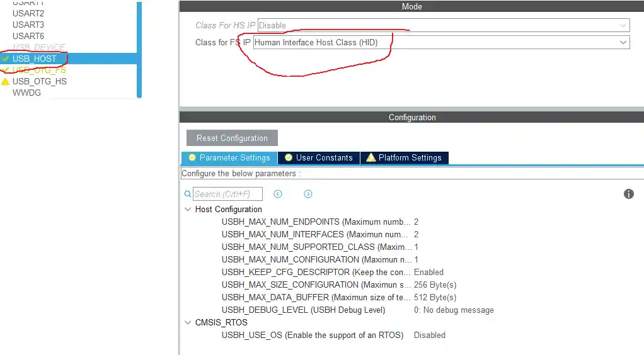Click the previous search result arrow icon

click(278, 194)
